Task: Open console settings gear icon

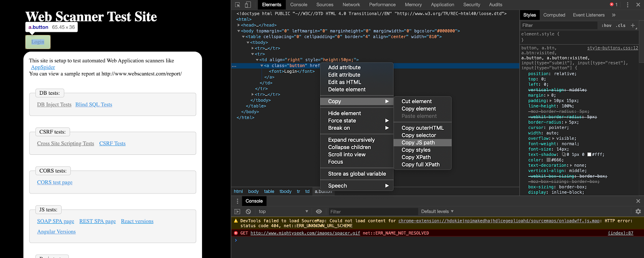Action: click(638, 212)
